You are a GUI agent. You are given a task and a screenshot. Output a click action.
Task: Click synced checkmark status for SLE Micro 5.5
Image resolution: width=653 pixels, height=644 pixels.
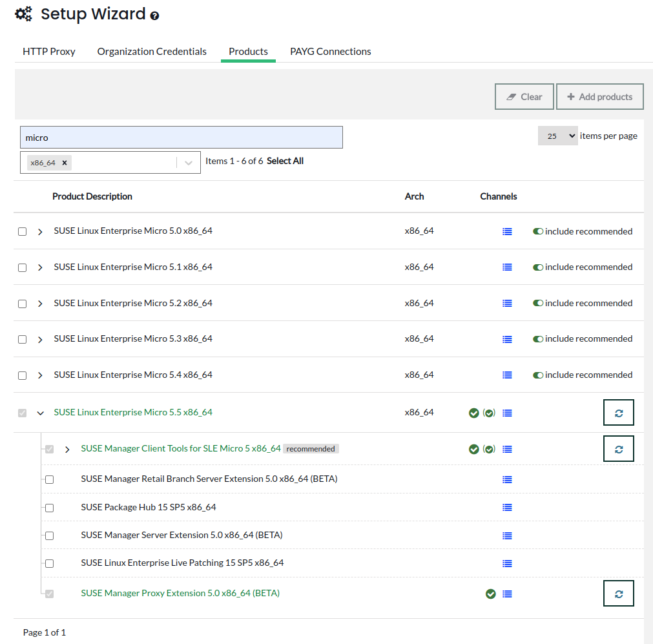473,413
